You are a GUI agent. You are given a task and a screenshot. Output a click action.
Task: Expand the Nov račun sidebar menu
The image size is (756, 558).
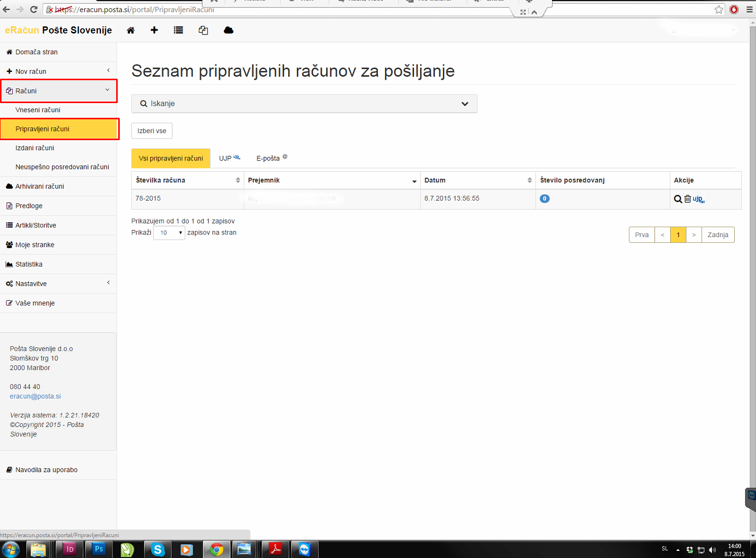[x=58, y=71]
